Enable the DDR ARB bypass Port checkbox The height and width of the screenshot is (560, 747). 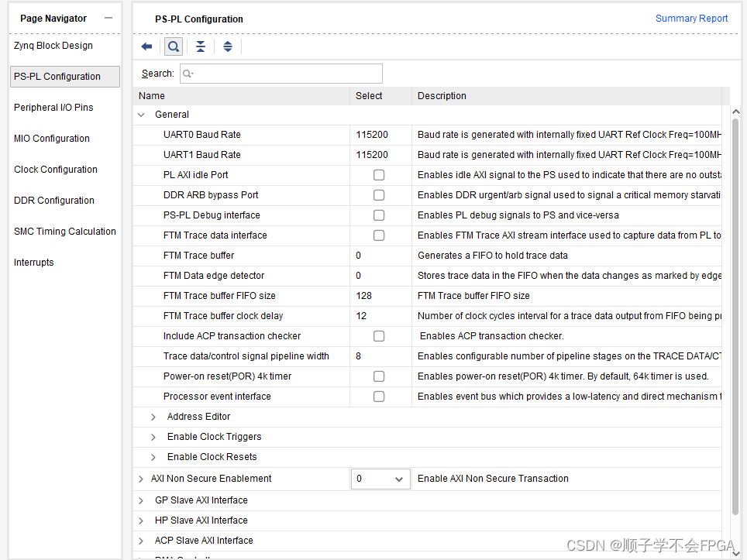pos(379,194)
